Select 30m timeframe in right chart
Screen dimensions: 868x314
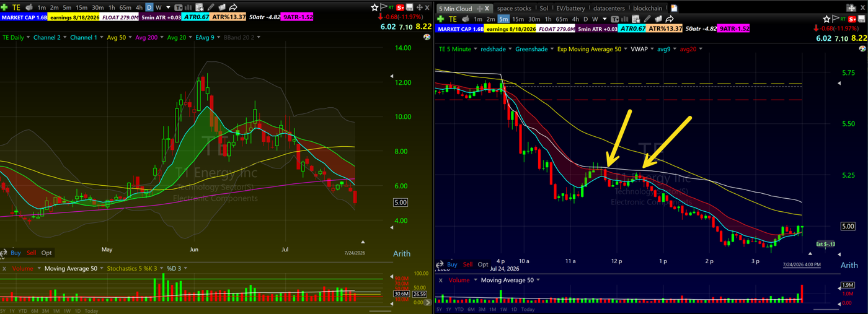pyautogui.click(x=534, y=19)
